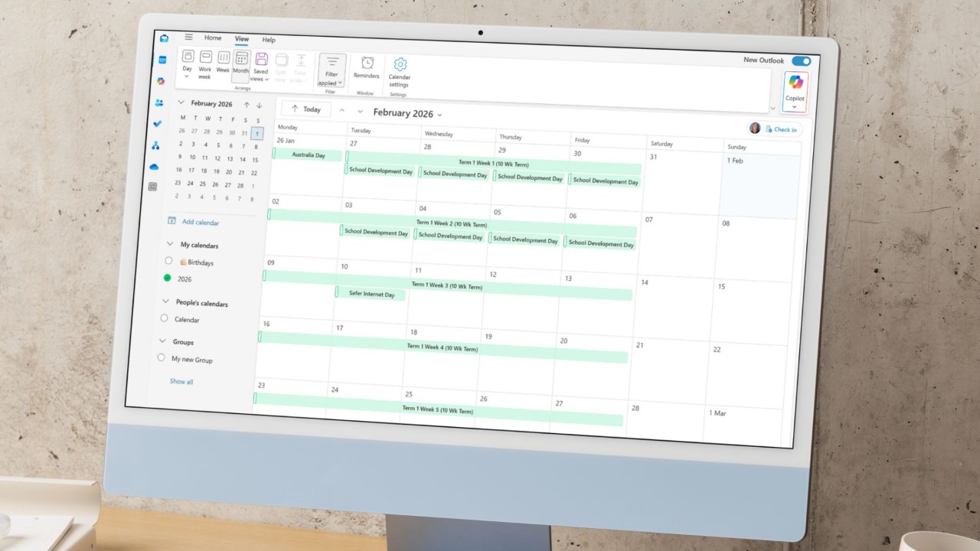Enable the People's Calendar entry

(x=164, y=318)
